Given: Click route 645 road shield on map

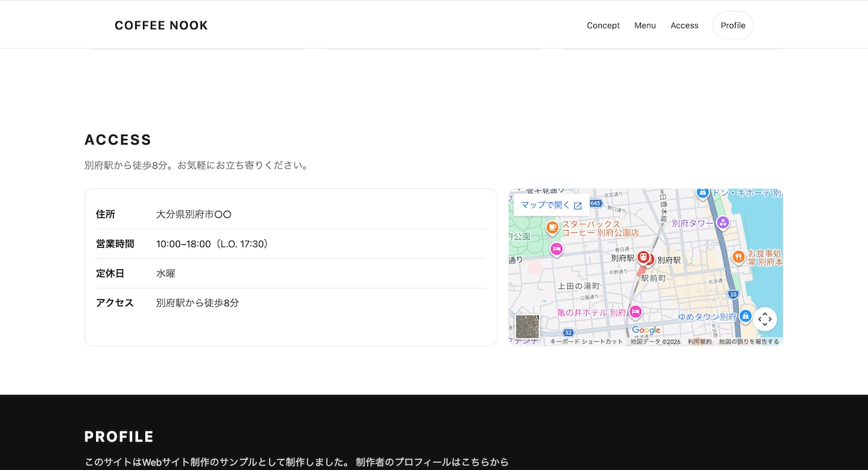Looking at the screenshot, I should click(596, 204).
